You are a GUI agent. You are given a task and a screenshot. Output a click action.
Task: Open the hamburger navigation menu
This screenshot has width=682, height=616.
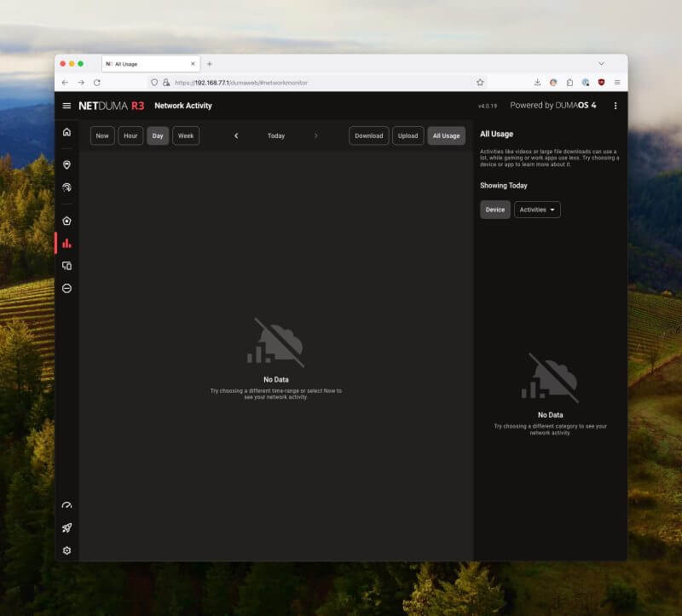66,106
